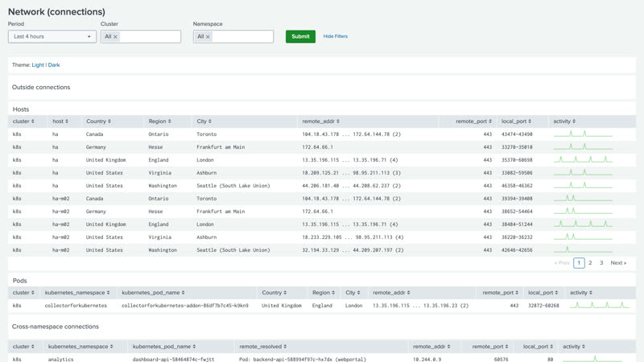Click Frankfurt am Main in ha-m02 Germany row

(221, 212)
